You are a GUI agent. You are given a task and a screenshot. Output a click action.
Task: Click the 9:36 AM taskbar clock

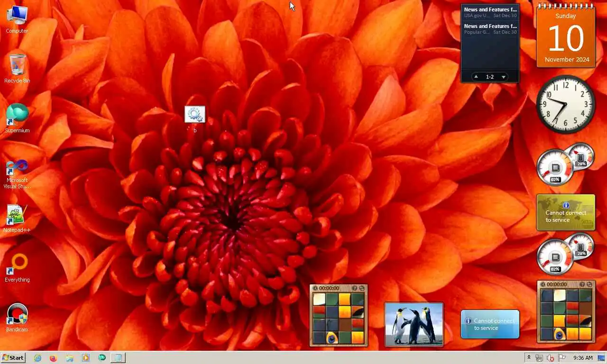pos(583,358)
